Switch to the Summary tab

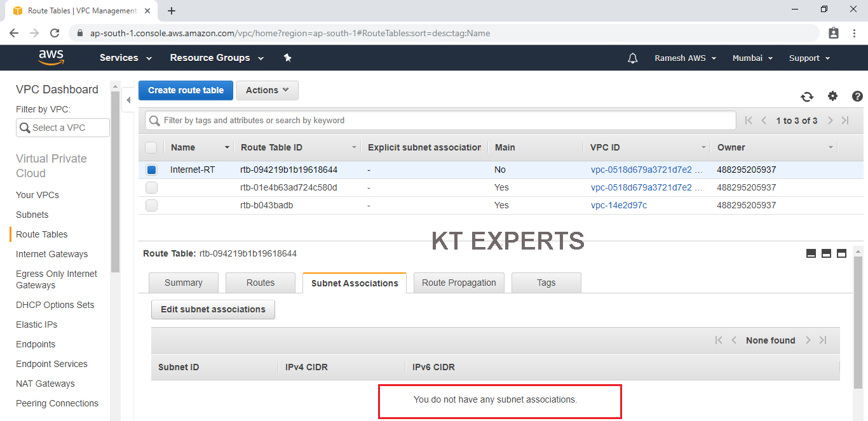[183, 283]
